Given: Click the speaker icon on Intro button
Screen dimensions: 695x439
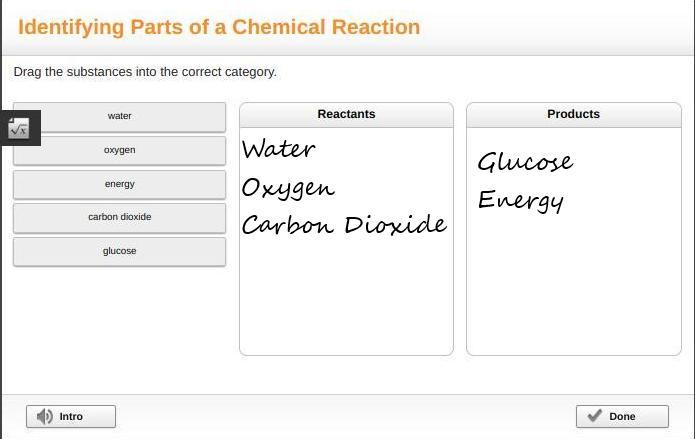Looking at the screenshot, I should [44, 416].
